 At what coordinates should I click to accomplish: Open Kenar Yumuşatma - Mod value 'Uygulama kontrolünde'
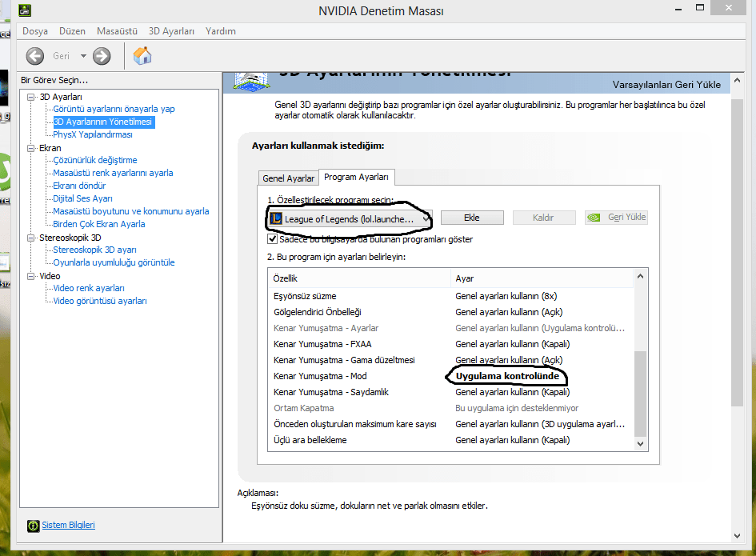coord(507,376)
